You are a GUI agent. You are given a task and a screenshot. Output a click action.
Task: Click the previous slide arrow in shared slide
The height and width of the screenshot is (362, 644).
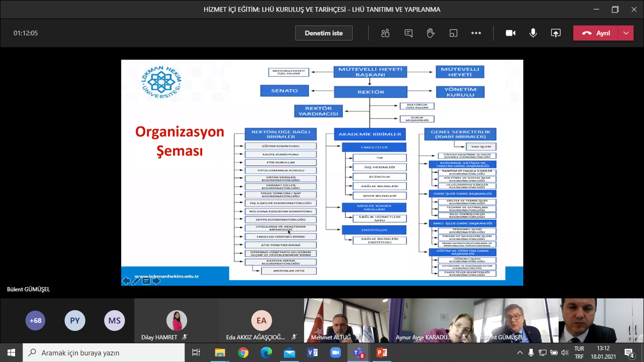coord(126,281)
